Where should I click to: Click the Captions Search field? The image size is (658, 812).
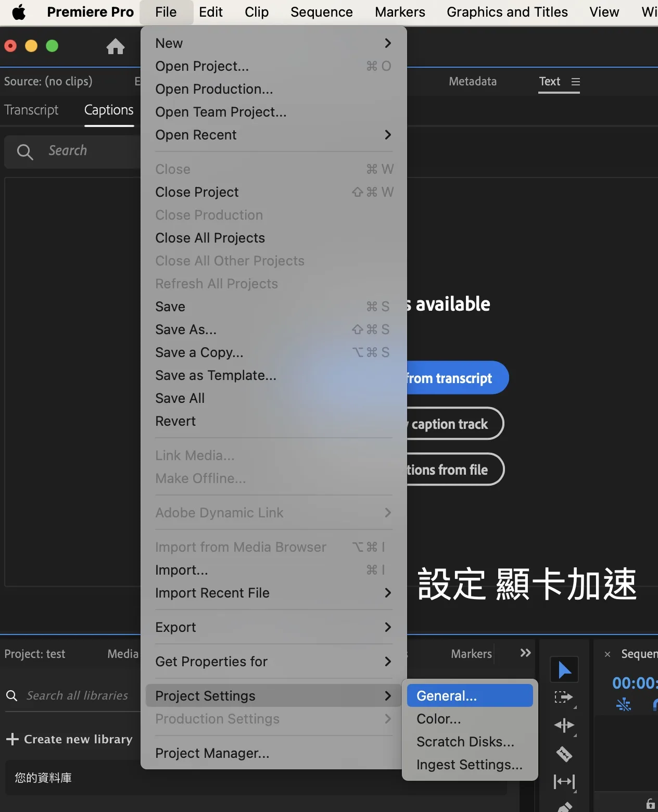[x=73, y=151]
